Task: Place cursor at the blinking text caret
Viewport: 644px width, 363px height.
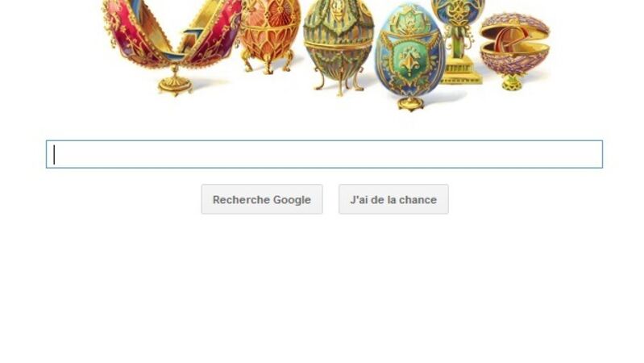Action: (x=54, y=154)
